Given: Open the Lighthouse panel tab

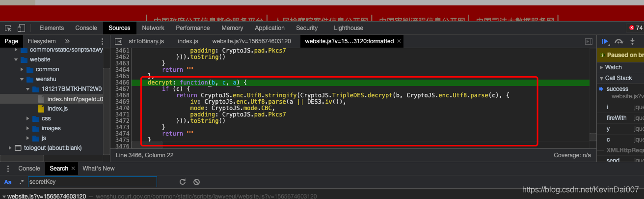Looking at the screenshot, I should (x=349, y=28).
